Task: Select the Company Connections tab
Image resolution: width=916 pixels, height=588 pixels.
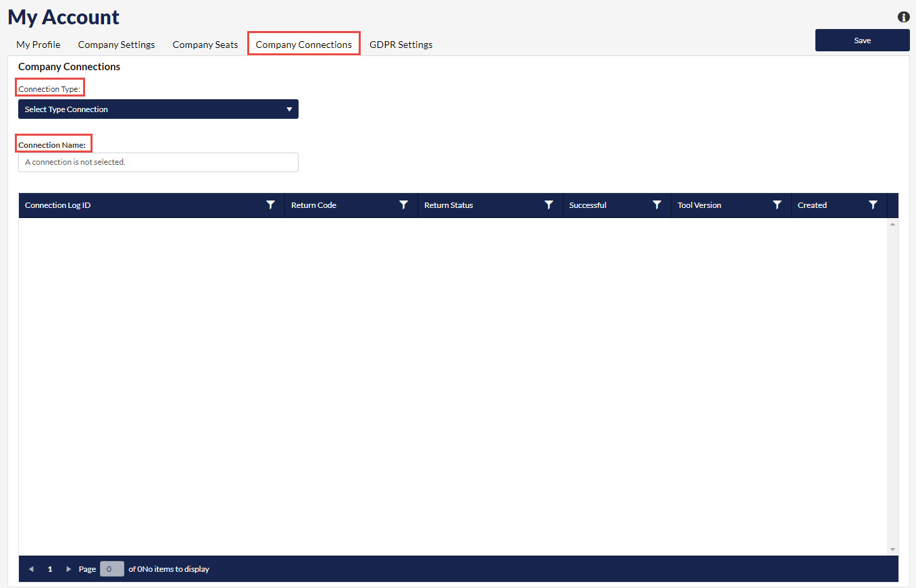Action: pos(304,45)
